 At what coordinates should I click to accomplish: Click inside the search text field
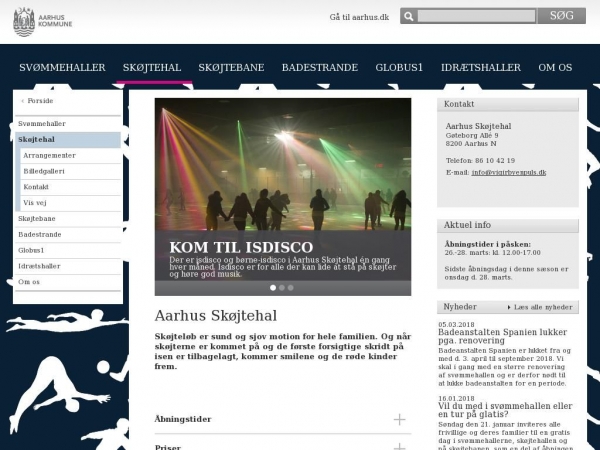pos(476,16)
